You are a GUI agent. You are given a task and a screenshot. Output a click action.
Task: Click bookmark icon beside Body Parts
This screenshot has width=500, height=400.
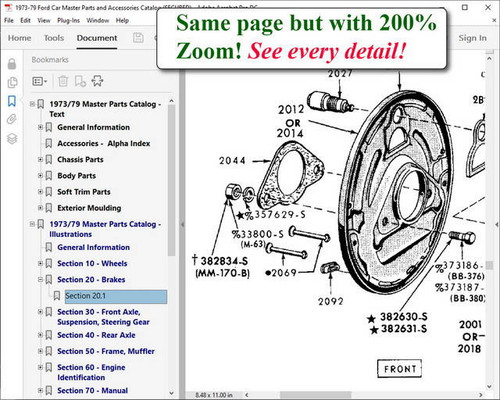tap(49, 176)
